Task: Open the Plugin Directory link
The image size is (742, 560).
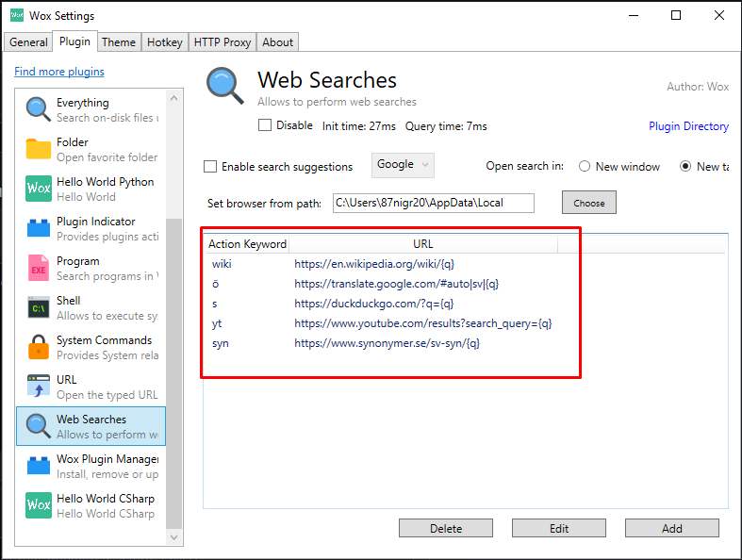Action: [x=688, y=126]
